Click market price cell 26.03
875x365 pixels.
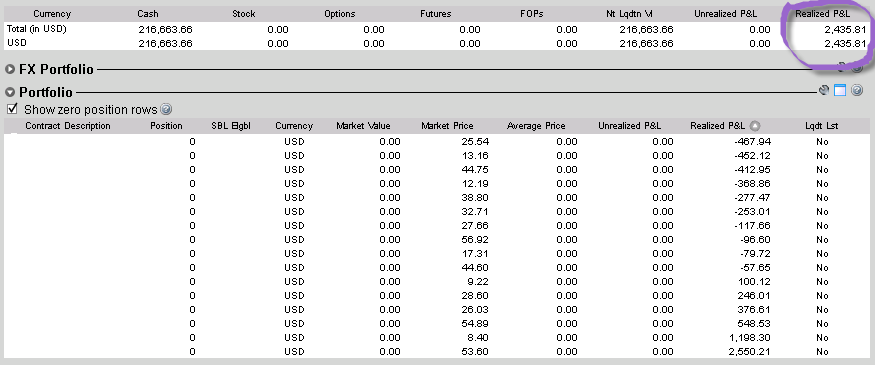click(x=475, y=309)
